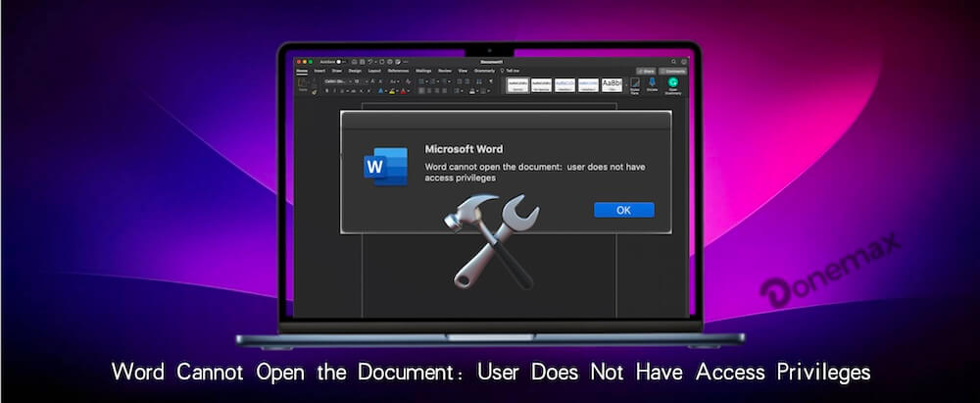Select the View ribbon tab
980x403 pixels.
click(x=464, y=71)
